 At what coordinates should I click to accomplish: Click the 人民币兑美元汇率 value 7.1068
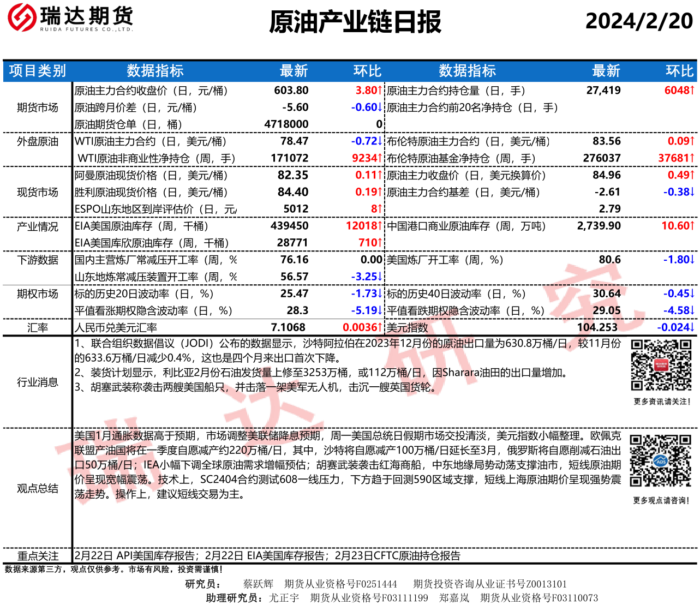[288, 327]
